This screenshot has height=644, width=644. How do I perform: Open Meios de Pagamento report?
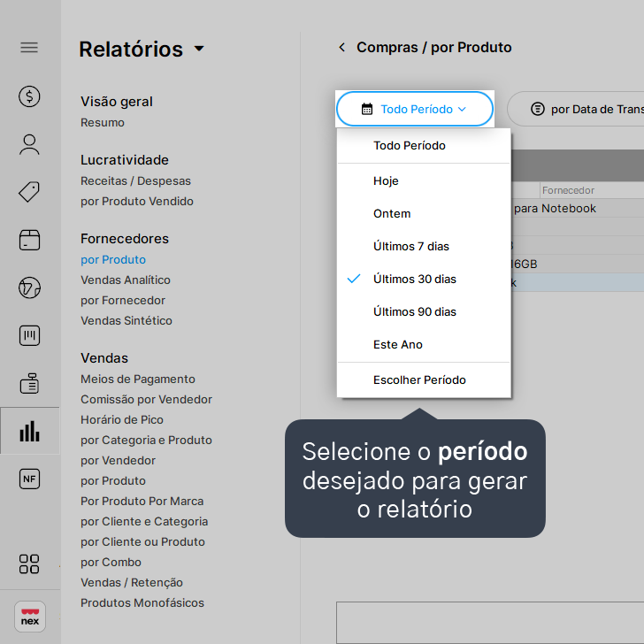pos(138,379)
